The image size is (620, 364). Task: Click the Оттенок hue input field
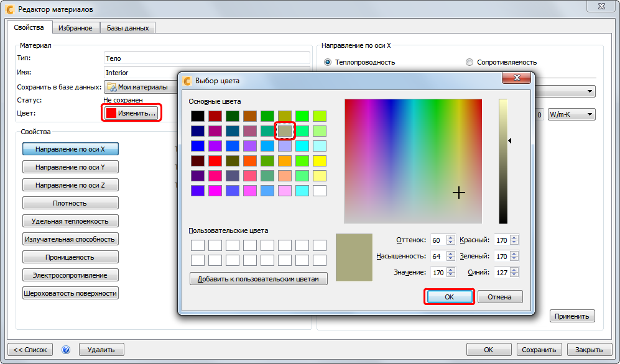[x=438, y=240]
